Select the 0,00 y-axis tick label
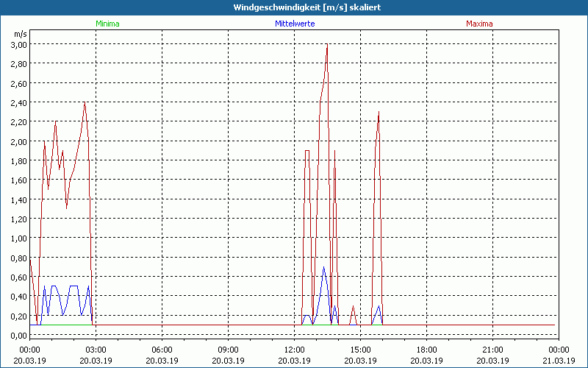This screenshot has height=368, width=588. (x=18, y=335)
